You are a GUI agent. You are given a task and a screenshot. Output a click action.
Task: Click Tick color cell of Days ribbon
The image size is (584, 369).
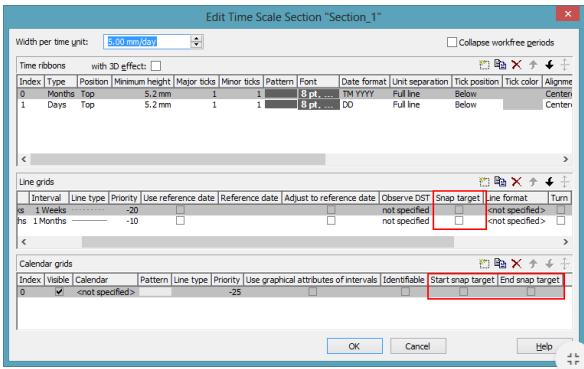(x=523, y=105)
